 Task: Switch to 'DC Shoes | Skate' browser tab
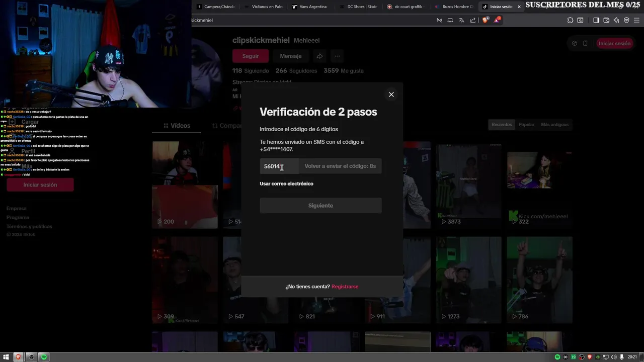pyautogui.click(x=358, y=7)
